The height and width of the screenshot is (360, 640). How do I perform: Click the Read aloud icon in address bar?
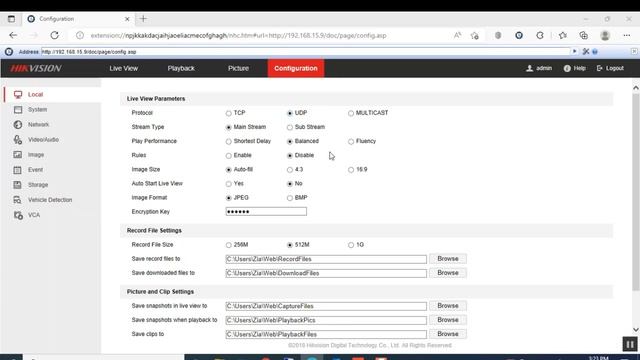coord(457,36)
